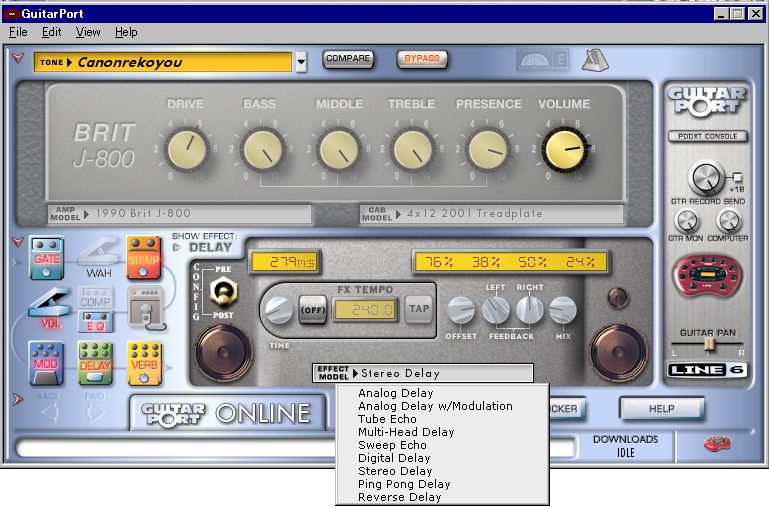Click the FWD navigation arrow
This screenshot has height=508, width=769.
coord(95,412)
